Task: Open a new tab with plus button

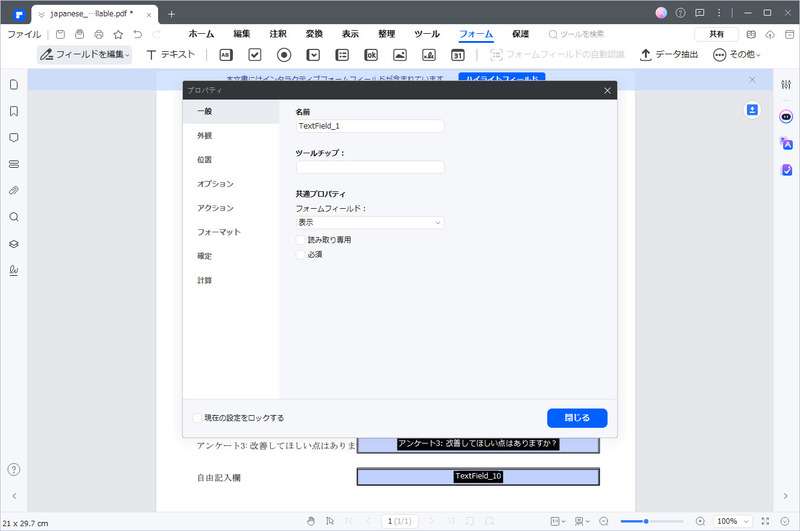Action: coord(171,14)
